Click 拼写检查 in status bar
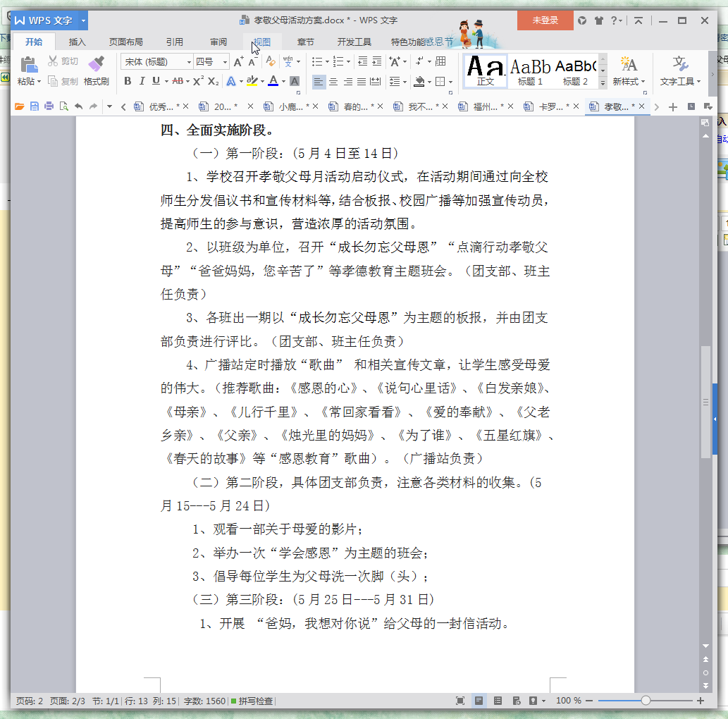 [252, 701]
